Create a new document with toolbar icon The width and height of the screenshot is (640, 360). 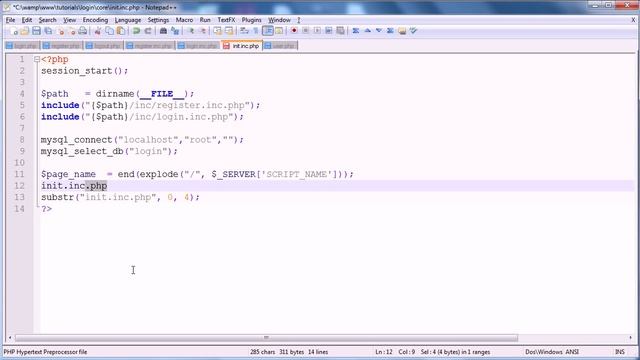13,31
